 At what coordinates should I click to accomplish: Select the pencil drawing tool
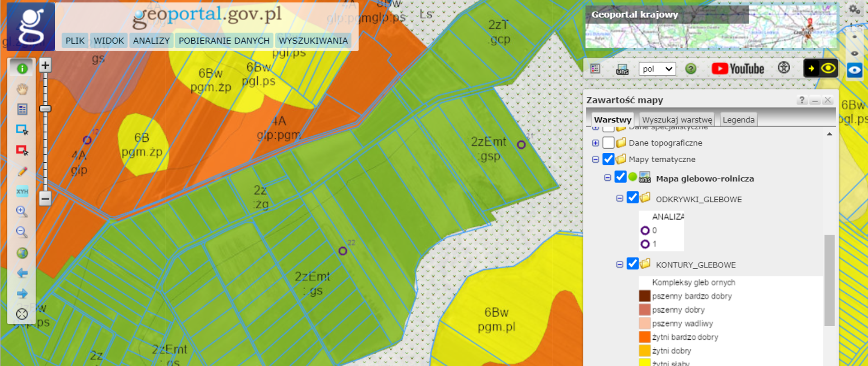click(x=22, y=171)
